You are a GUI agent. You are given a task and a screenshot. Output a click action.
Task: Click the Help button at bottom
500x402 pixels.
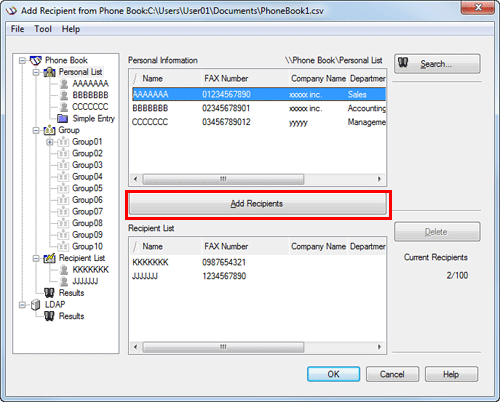tap(451, 374)
